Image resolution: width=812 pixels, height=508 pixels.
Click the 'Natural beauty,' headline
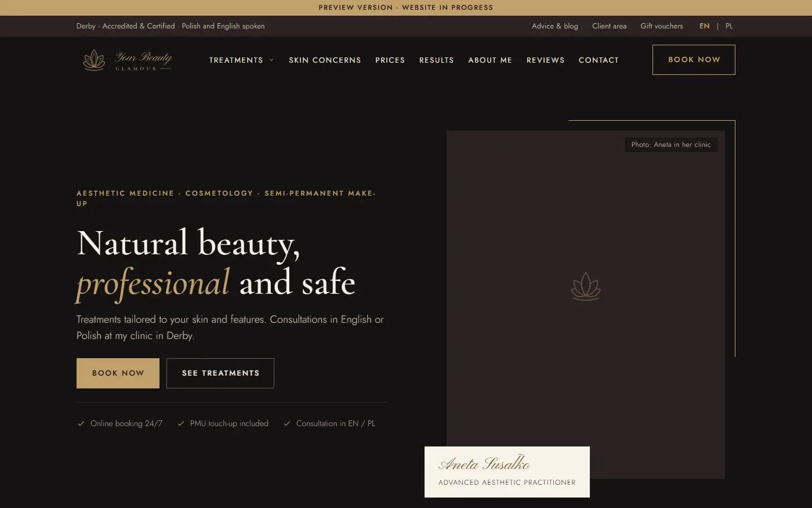click(x=188, y=243)
